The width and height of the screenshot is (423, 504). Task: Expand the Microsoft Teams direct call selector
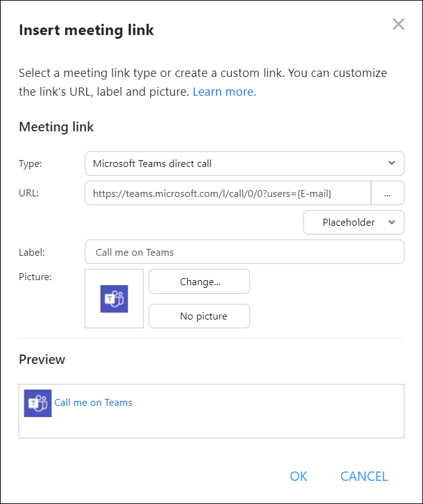point(244,163)
